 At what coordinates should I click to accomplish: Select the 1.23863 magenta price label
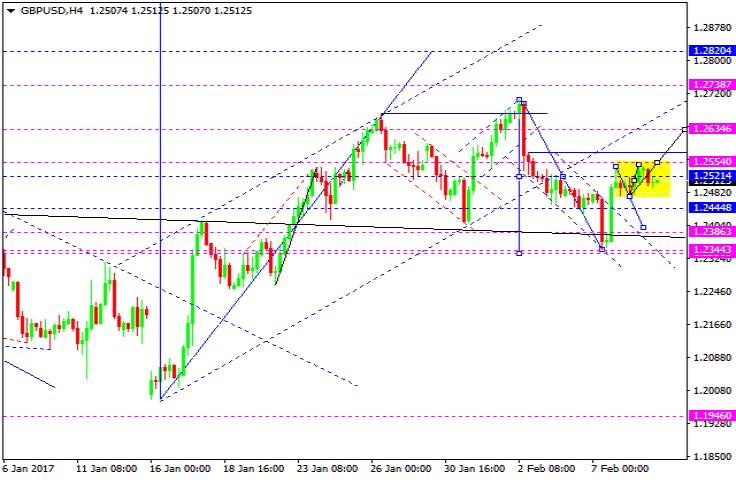tap(712, 232)
